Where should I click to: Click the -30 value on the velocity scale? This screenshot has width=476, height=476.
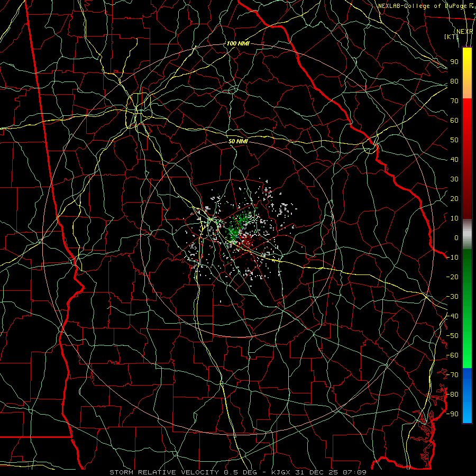(452, 297)
